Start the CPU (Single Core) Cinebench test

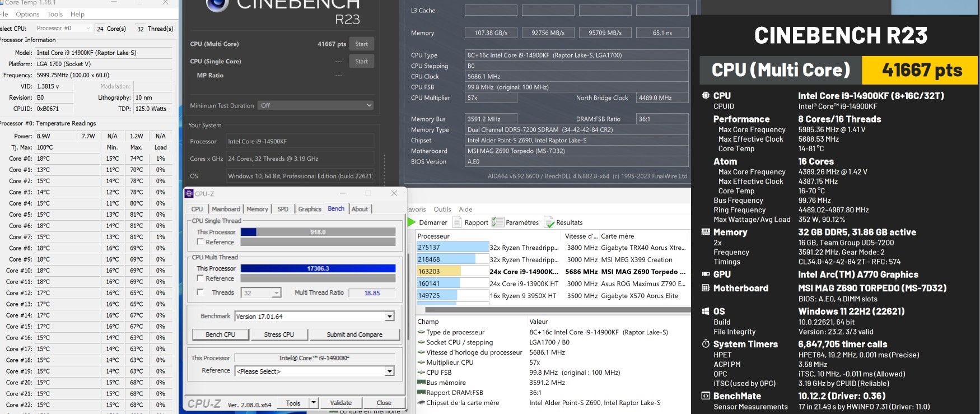(361, 62)
